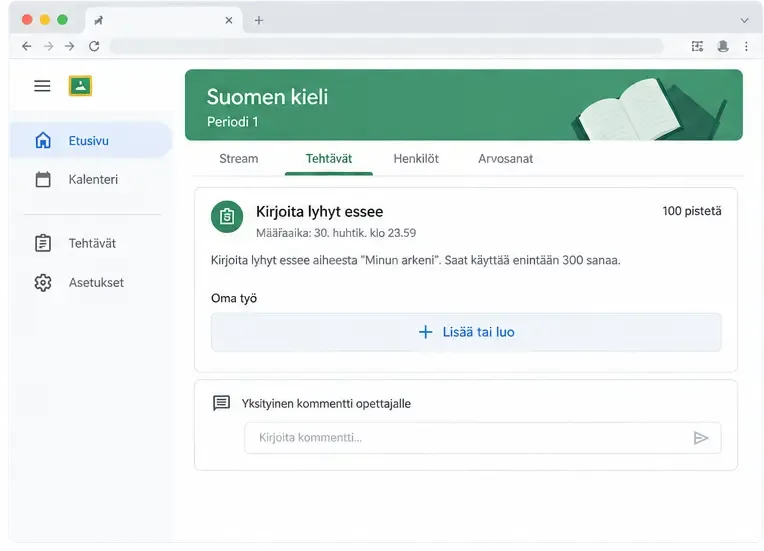Open the Henkilöt tab
764x551 pixels.
[x=416, y=159]
